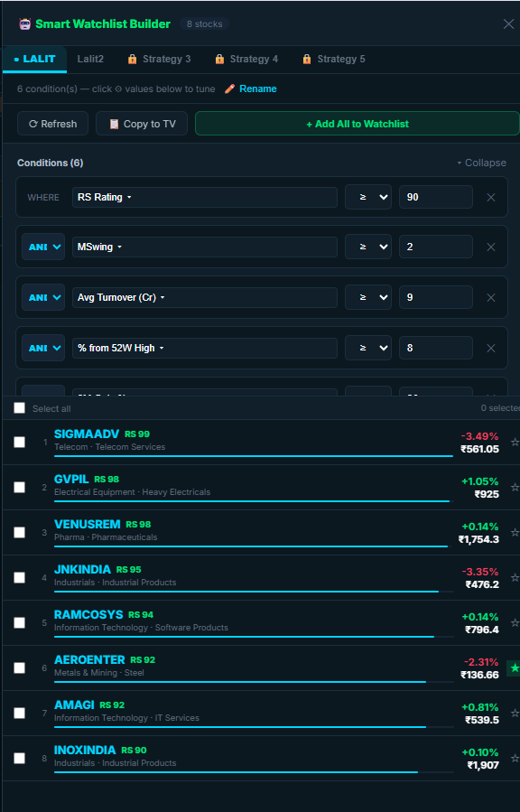
Task: Open the SIGMAADV stock link
Action: [87, 434]
